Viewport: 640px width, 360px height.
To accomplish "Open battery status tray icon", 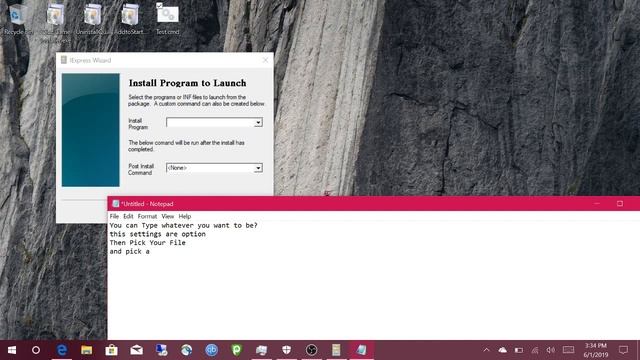I will (x=519, y=350).
